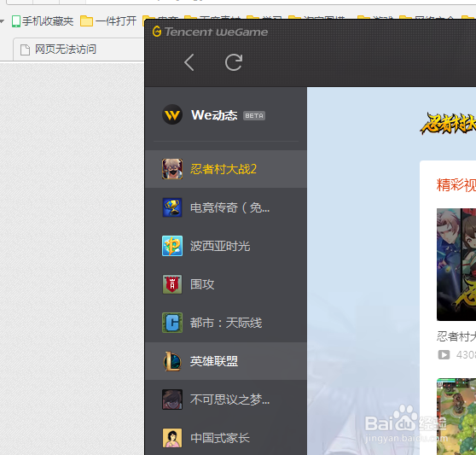Open 波西亚时光 from the sidebar
476x455 pixels.
(x=226, y=246)
